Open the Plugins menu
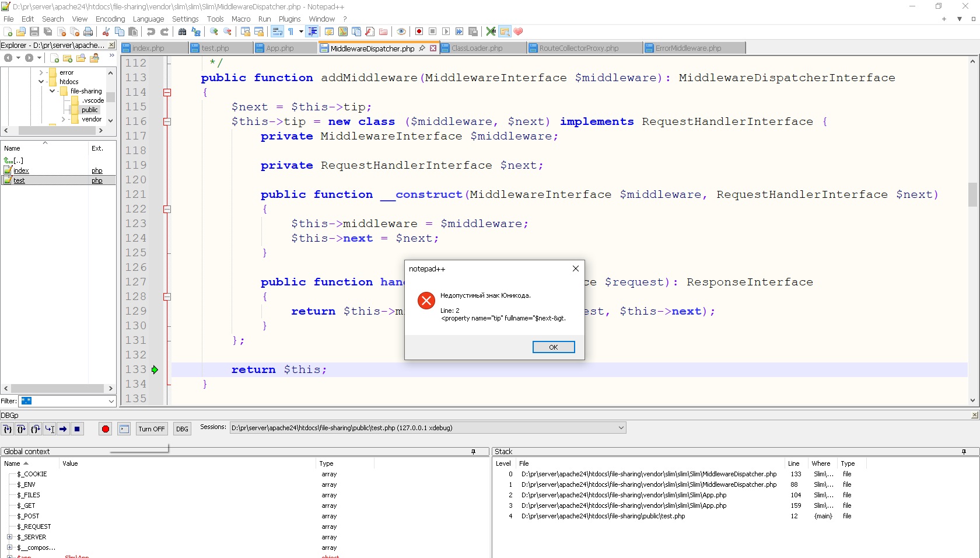 tap(289, 19)
